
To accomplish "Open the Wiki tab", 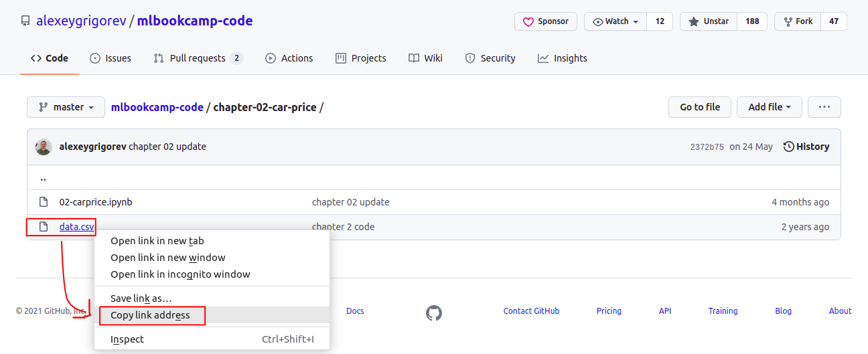I will click(425, 58).
